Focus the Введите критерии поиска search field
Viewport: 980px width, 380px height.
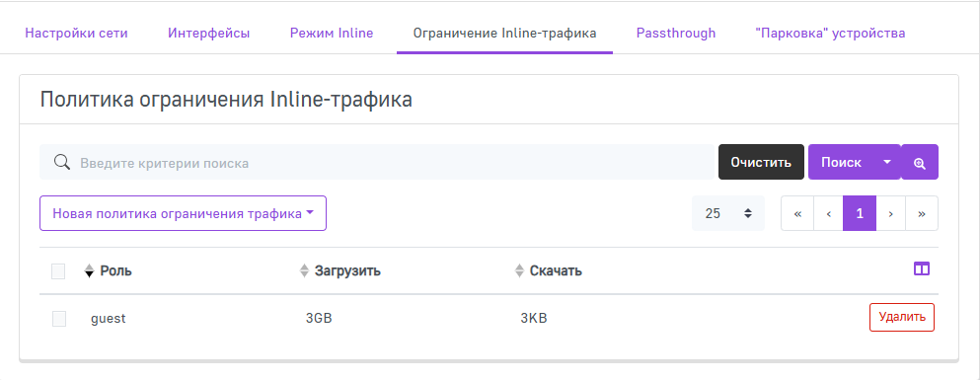[377, 163]
